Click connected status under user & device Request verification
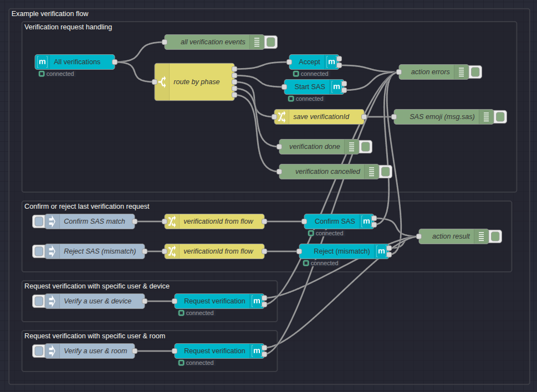 pyautogui.click(x=196, y=313)
